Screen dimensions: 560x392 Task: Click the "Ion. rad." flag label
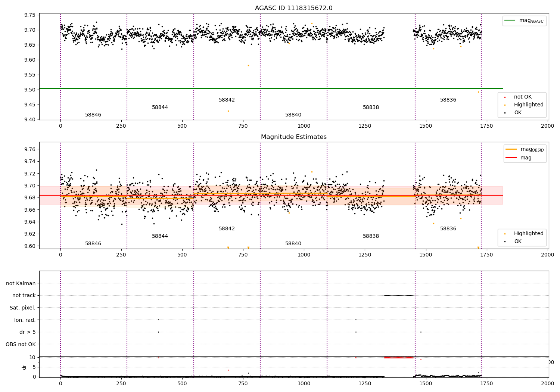[x=25, y=320]
